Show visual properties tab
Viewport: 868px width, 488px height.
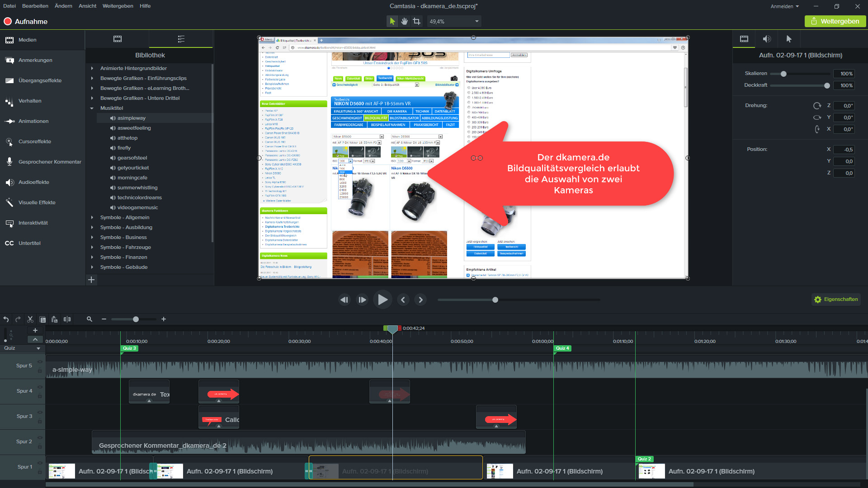pos(744,39)
